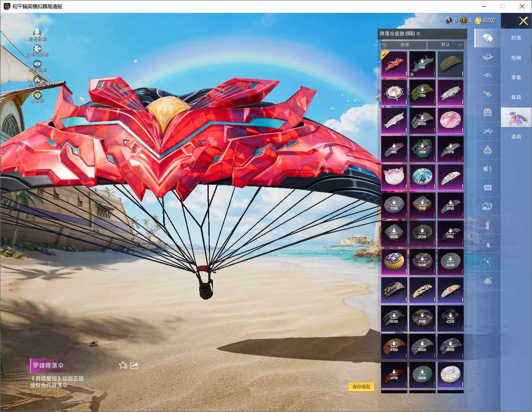This screenshot has height=412, width=532.
Task: Select the plain olive green parachute skin
Action: (451, 64)
